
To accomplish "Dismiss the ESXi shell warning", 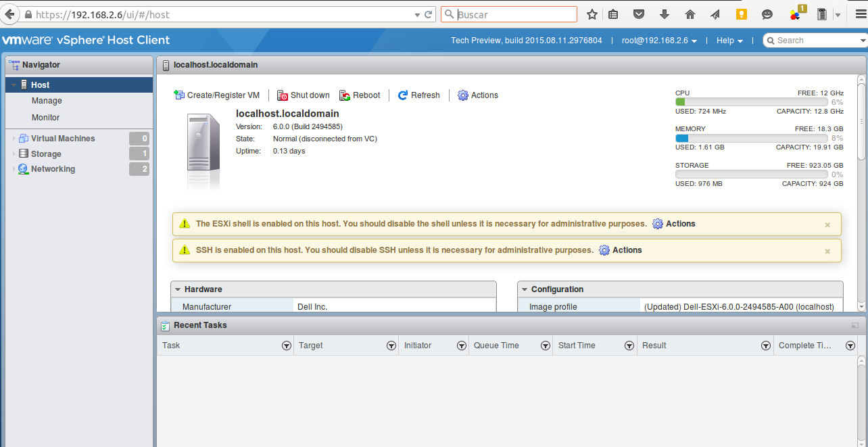I will click(x=827, y=225).
